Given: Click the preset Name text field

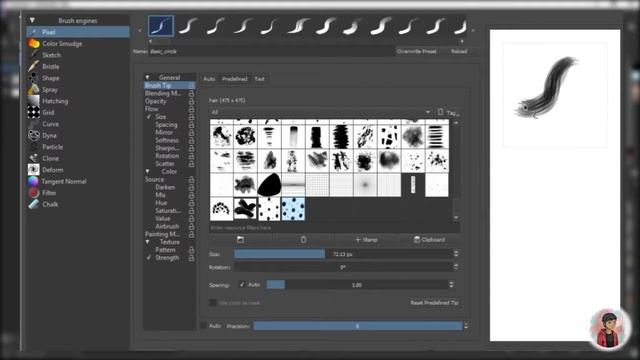Looking at the screenshot, I should 271,51.
